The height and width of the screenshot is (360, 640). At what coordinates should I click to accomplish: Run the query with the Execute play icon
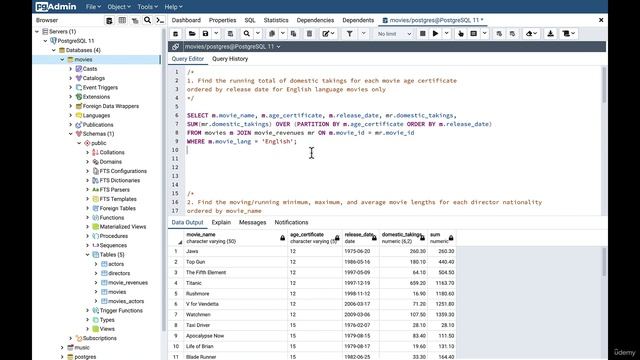point(436,34)
